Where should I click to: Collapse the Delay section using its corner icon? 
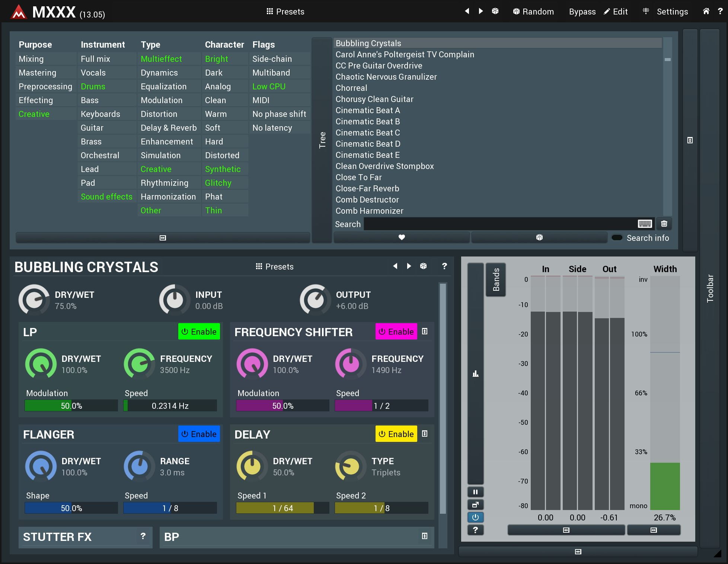[425, 434]
